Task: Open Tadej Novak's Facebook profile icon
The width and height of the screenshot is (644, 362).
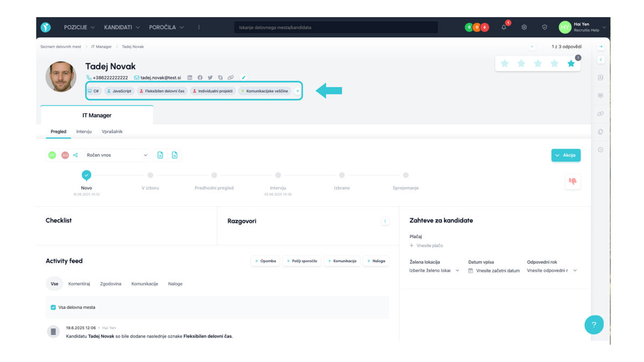Action: pos(200,78)
